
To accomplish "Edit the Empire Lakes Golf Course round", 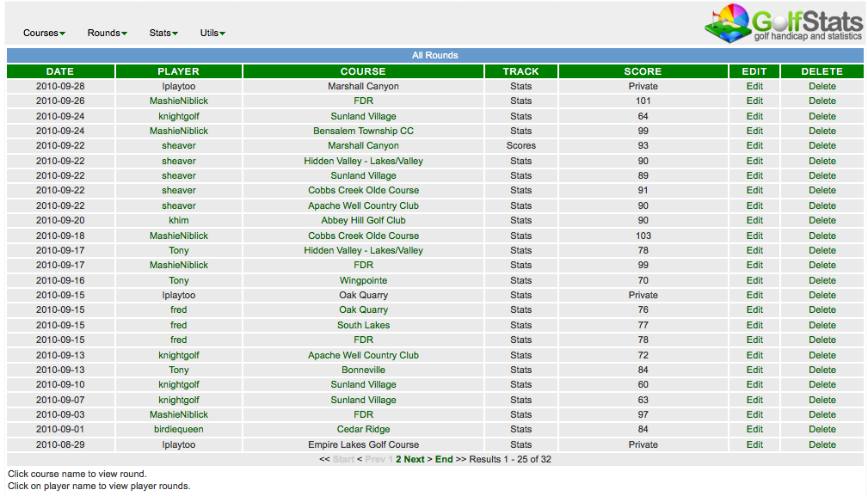I will click(x=754, y=444).
